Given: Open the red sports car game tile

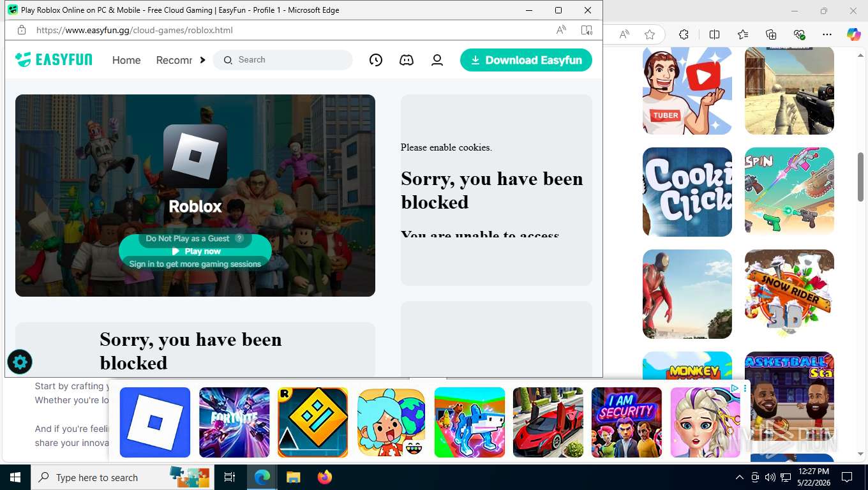Looking at the screenshot, I should (x=548, y=422).
